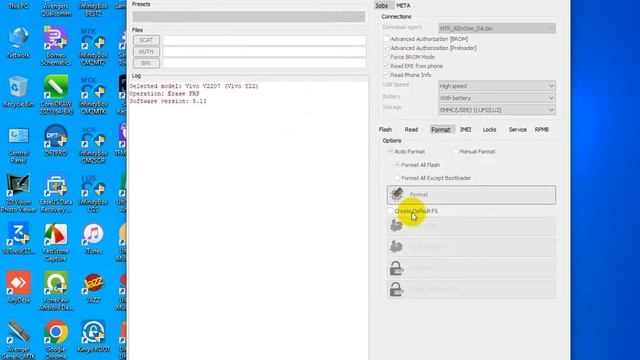
Task: Select the Format tab
Action: (x=441, y=129)
